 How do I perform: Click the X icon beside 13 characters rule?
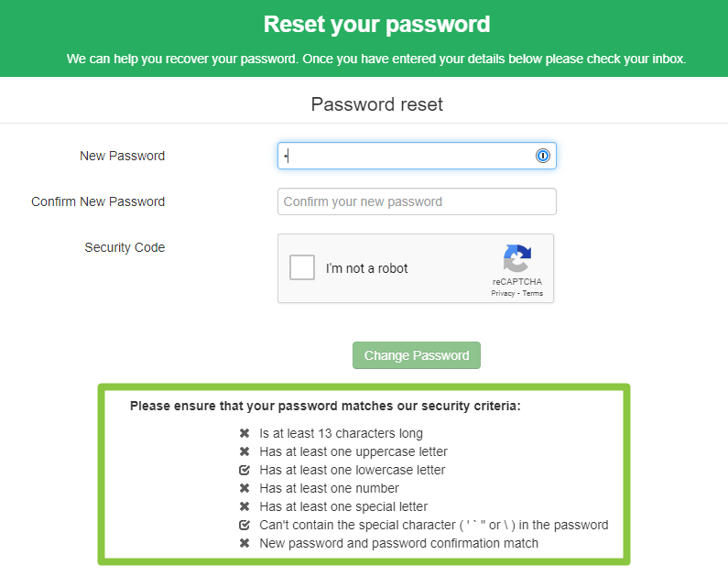point(244,433)
